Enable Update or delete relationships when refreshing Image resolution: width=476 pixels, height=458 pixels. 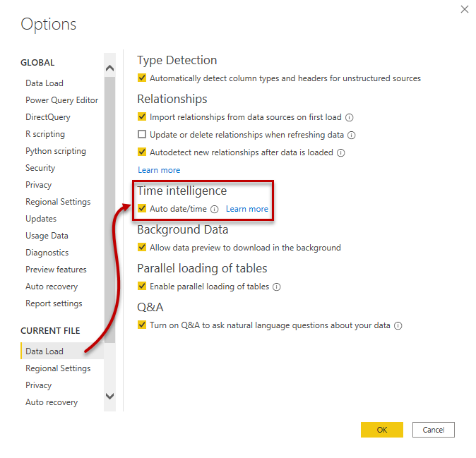point(142,134)
